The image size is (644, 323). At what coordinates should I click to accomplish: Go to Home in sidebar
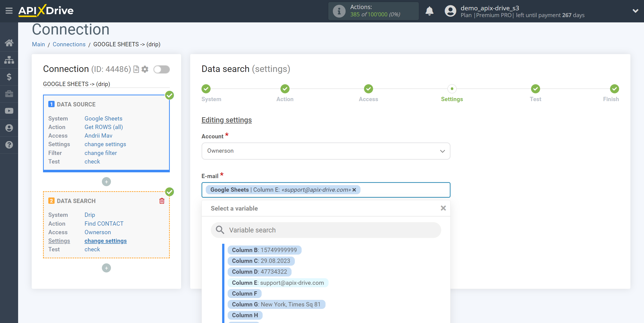tap(9, 43)
